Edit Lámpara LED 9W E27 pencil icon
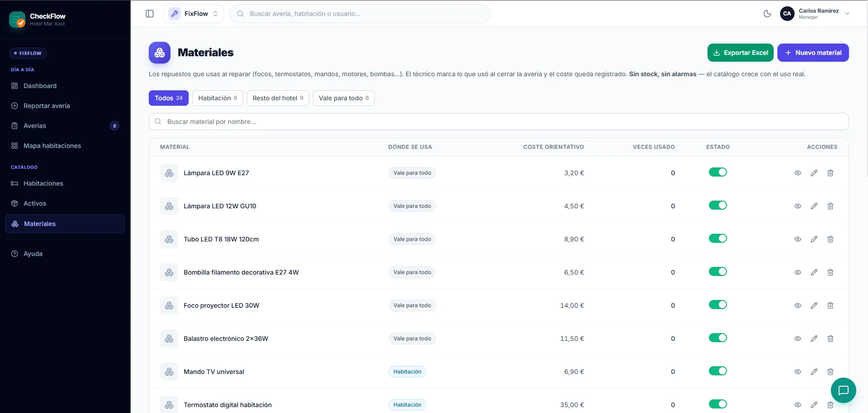 (814, 173)
